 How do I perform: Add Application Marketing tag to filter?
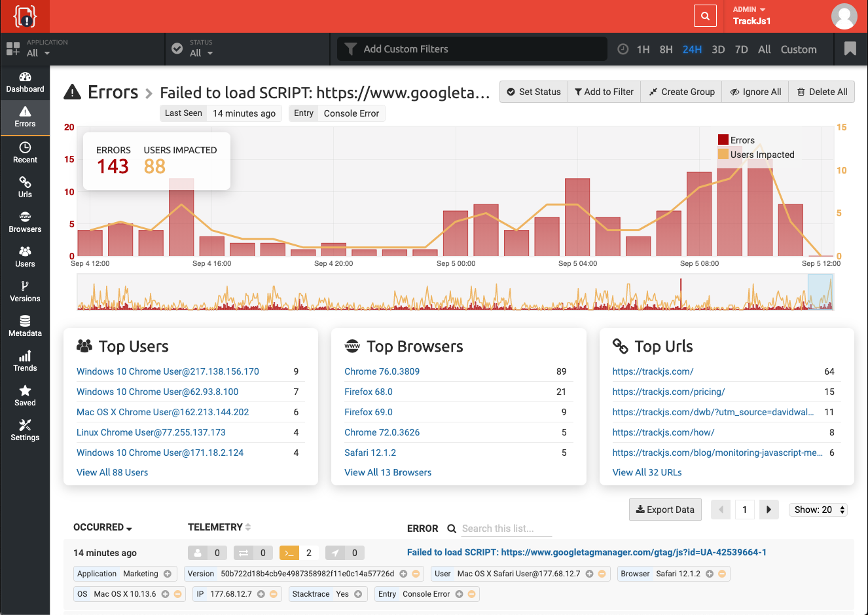tap(168, 574)
